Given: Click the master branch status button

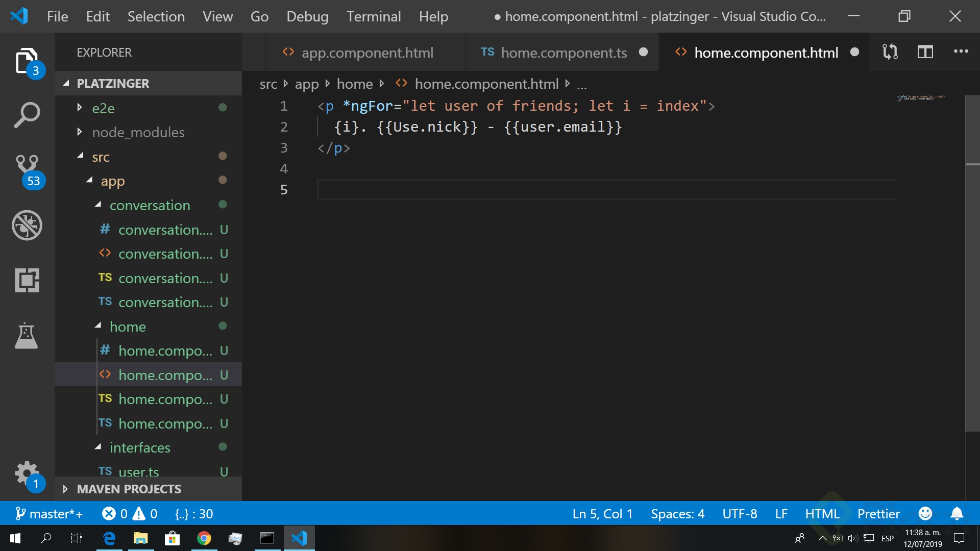Looking at the screenshot, I should pyautogui.click(x=49, y=514).
